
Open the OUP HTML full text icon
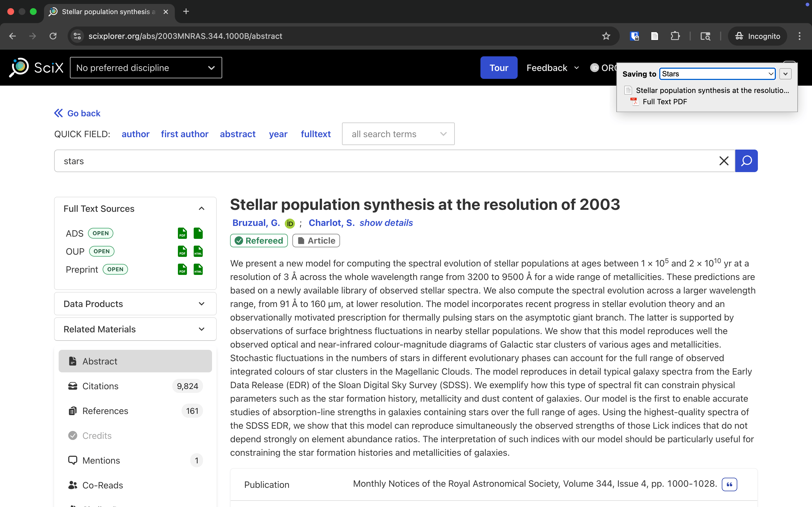point(198,251)
